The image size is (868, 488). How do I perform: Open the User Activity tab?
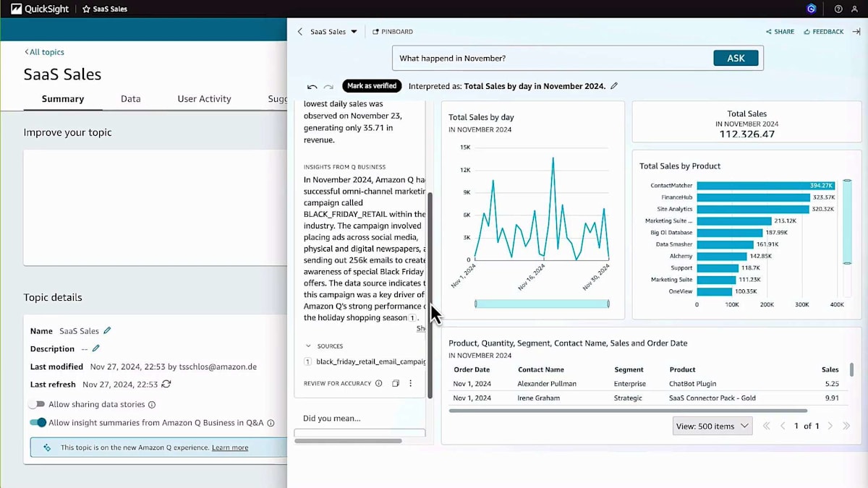tap(204, 99)
